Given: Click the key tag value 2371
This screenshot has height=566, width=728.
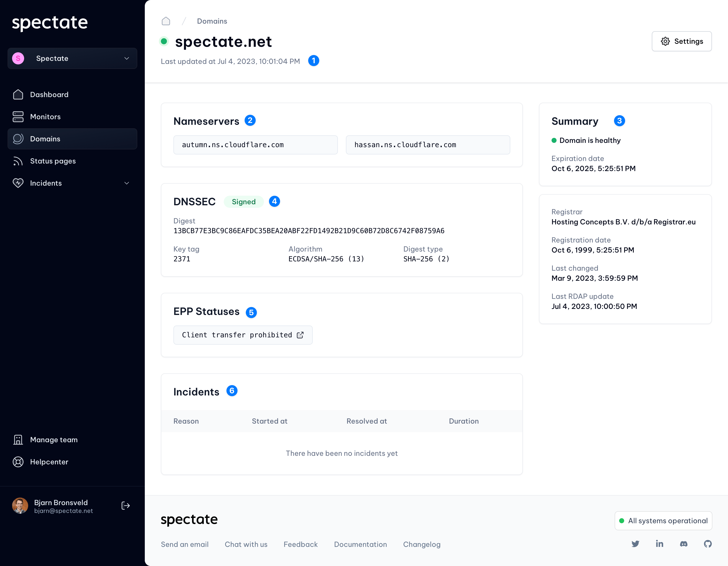Looking at the screenshot, I should pyautogui.click(x=182, y=259).
